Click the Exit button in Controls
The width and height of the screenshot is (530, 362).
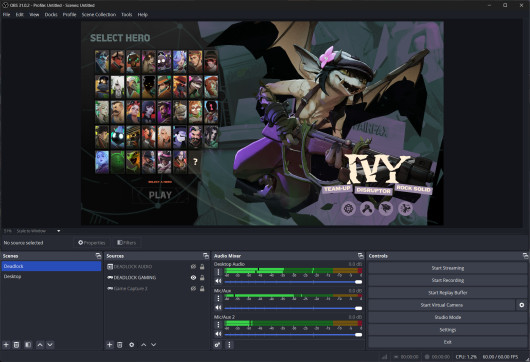[x=448, y=342]
